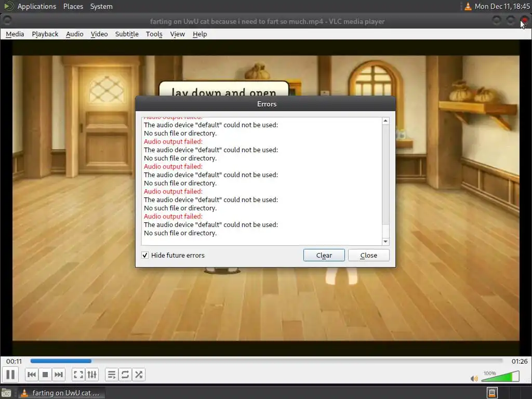Open workspace switcher icon bottom right
The width and height of the screenshot is (532, 399).
(492, 393)
